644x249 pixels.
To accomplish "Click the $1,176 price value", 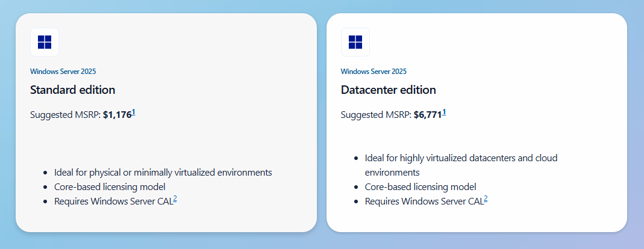I will click(117, 115).
